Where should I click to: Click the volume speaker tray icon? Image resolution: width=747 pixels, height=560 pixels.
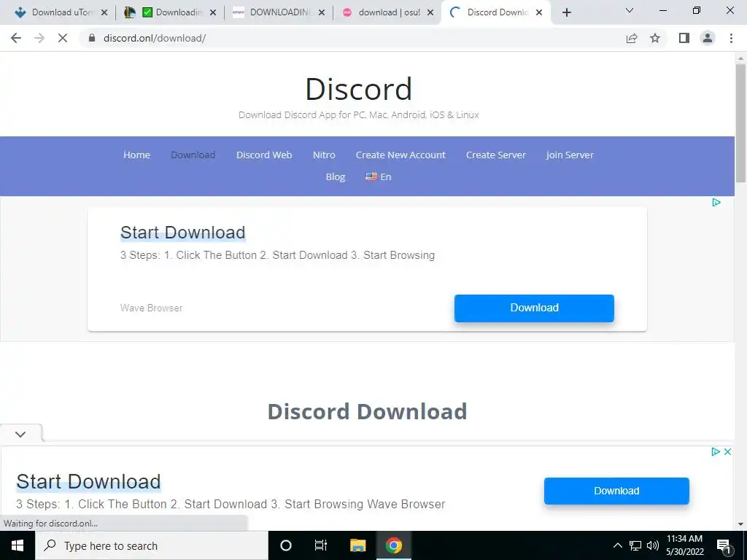tap(652, 545)
